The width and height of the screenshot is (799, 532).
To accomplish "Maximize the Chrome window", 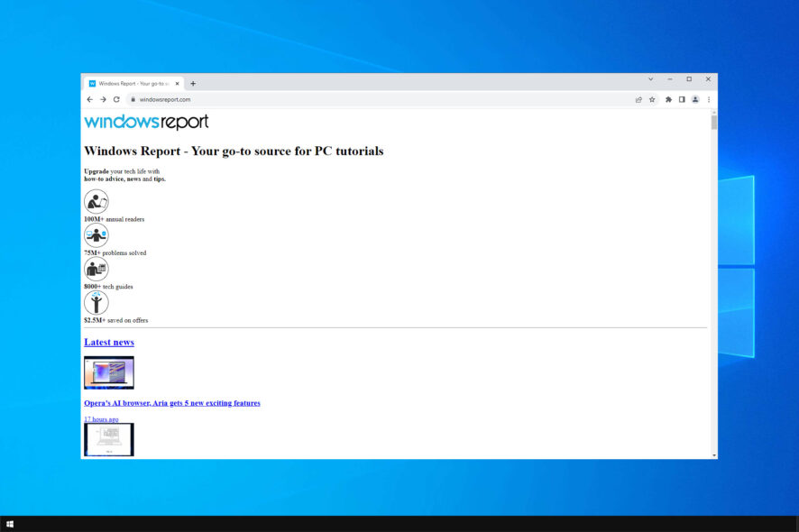I will tap(689, 79).
